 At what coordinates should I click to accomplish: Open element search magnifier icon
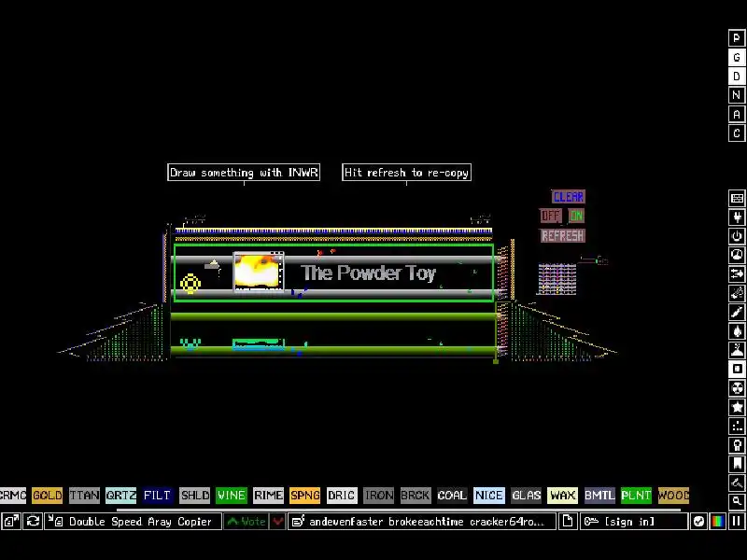point(737,501)
